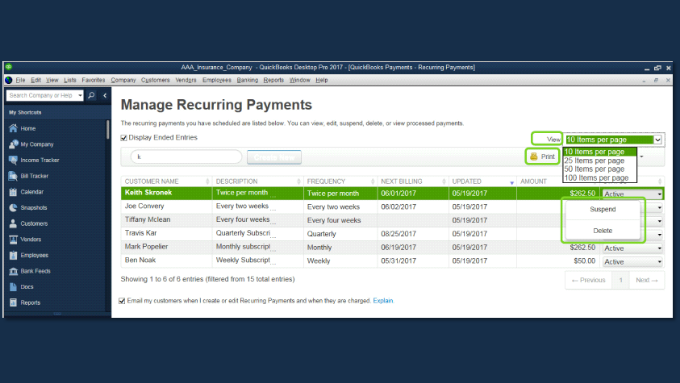Sort by Description column header
680x383 pixels.
click(x=258, y=181)
